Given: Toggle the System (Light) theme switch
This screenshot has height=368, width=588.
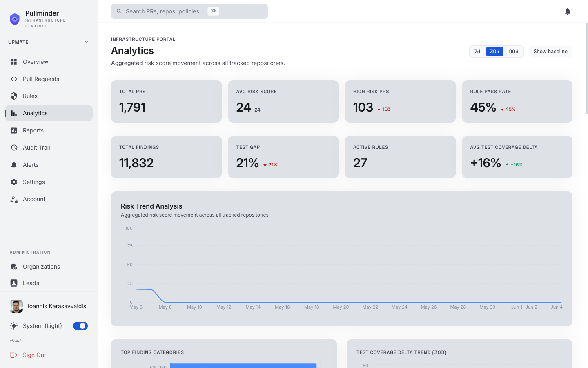Looking at the screenshot, I should coord(80,326).
